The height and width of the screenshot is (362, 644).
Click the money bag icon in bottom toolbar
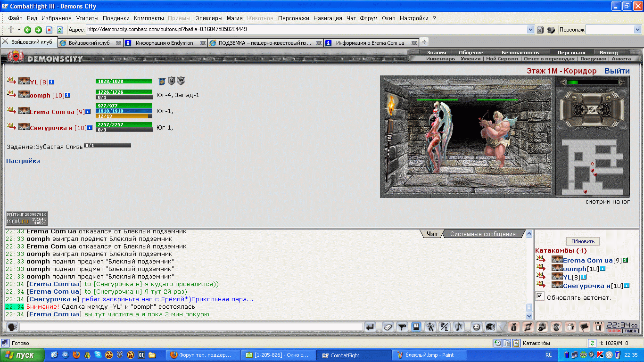pos(514,327)
